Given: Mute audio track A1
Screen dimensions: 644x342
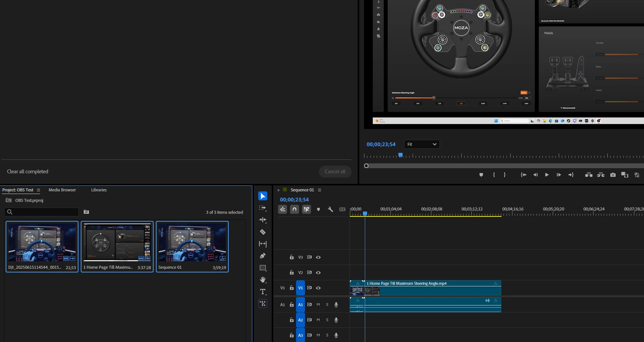Looking at the screenshot, I should (x=318, y=305).
